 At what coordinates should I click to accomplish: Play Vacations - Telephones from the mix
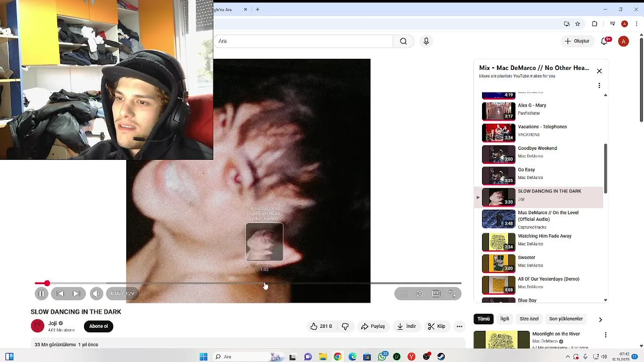(x=538, y=133)
